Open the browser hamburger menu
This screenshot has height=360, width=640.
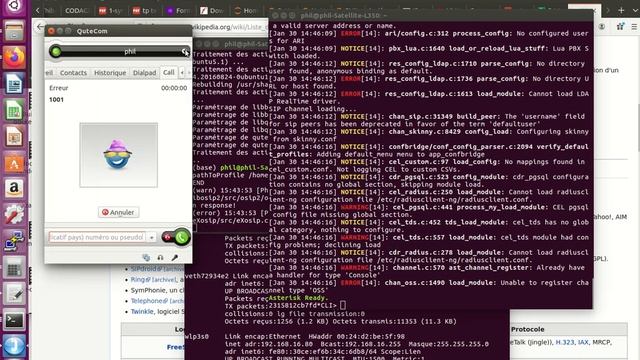634,27
